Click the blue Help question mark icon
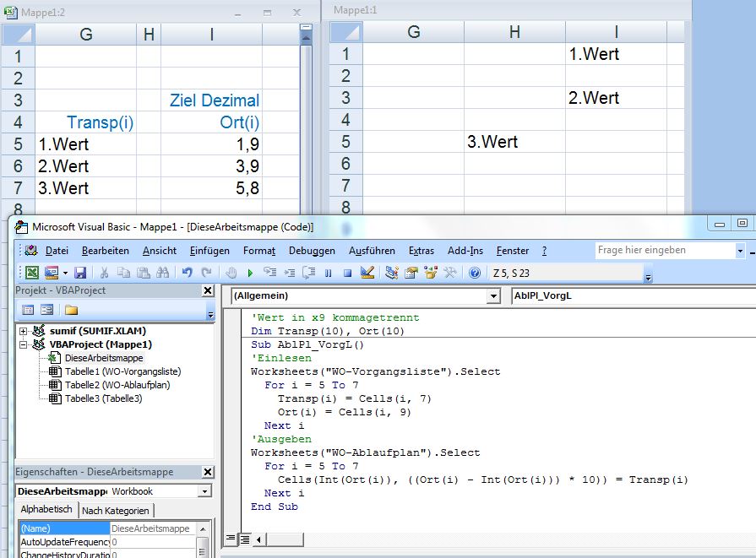756x558 pixels. (475, 273)
